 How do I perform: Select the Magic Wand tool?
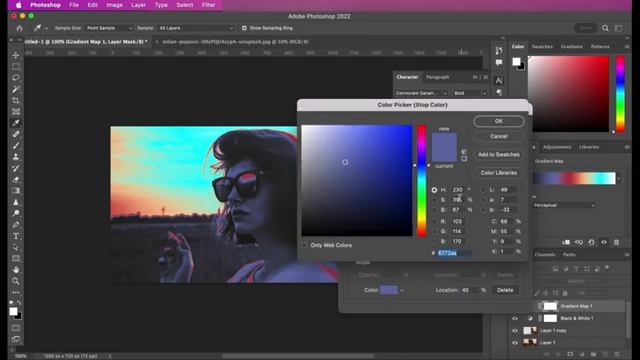coord(16,89)
